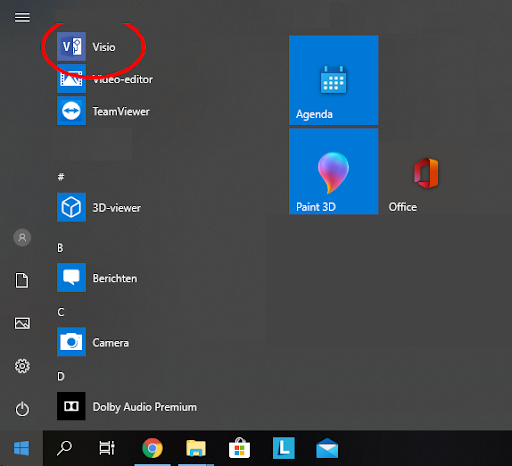Click the 'D' letter group header
Viewport: 512px width, 466px height.
pyautogui.click(x=61, y=376)
